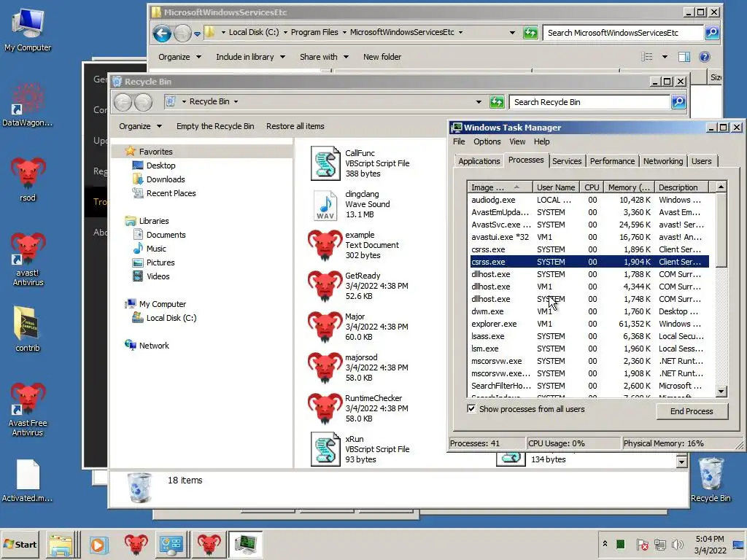Click the Start button
The image size is (747, 560).
pos(20,544)
